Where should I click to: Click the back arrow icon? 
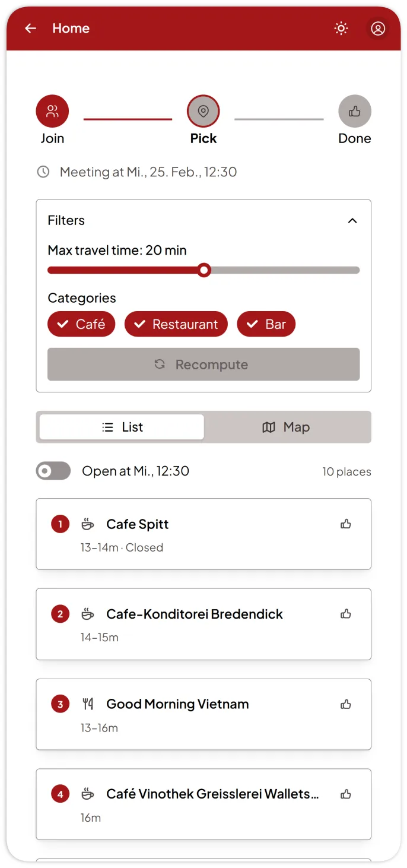point(30,28)
